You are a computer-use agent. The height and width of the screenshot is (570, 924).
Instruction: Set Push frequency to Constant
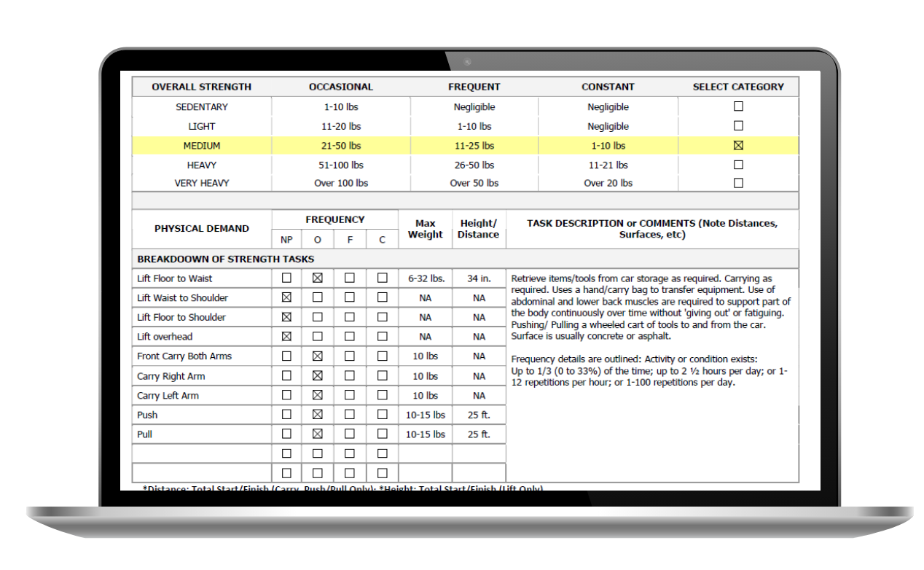click(x=382, y=415)
